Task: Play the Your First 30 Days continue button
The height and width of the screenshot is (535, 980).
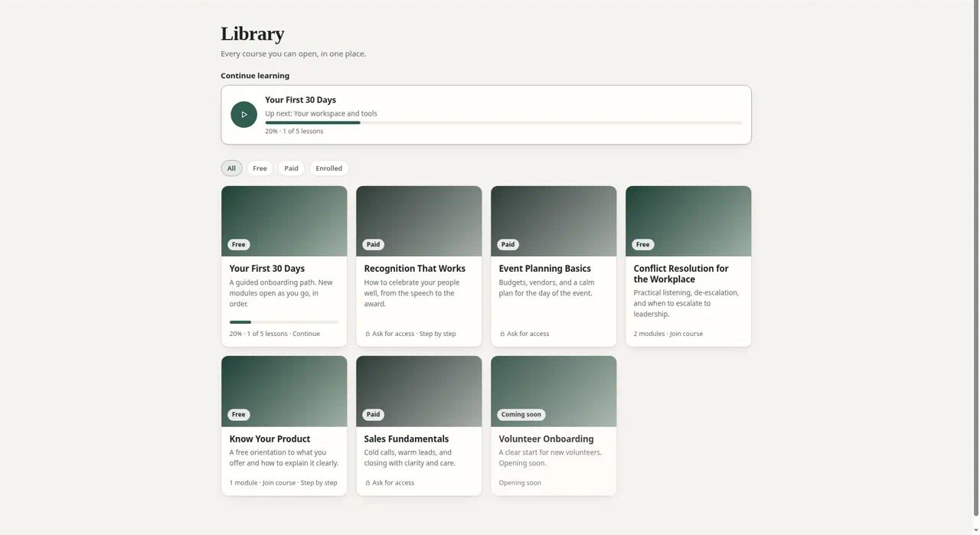Action: [243, 115]
